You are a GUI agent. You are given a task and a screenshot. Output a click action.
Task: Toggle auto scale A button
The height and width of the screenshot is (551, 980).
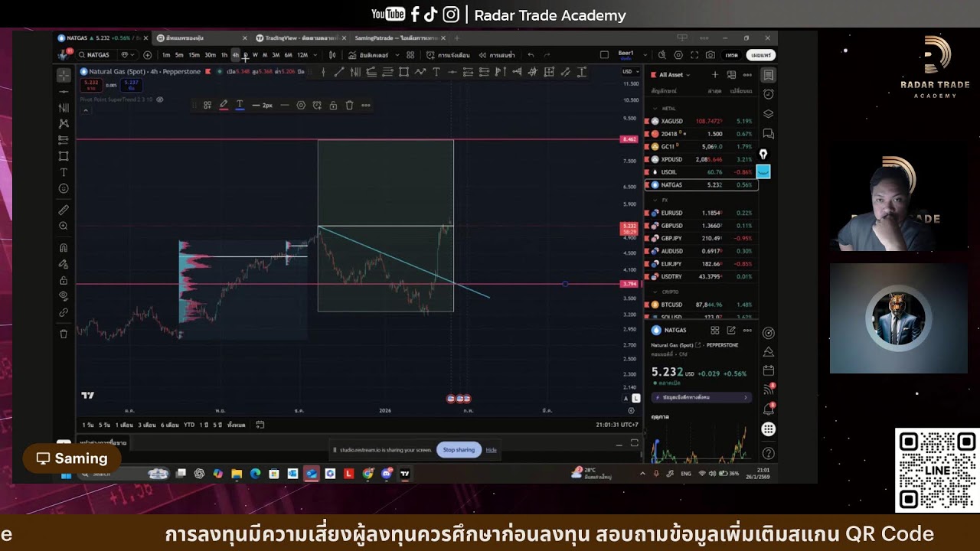(626, 399)
